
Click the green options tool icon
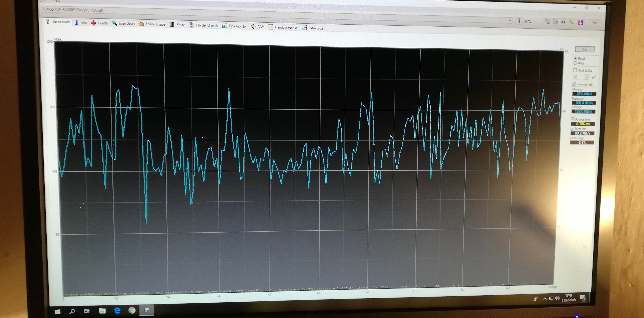click(571, 22)
